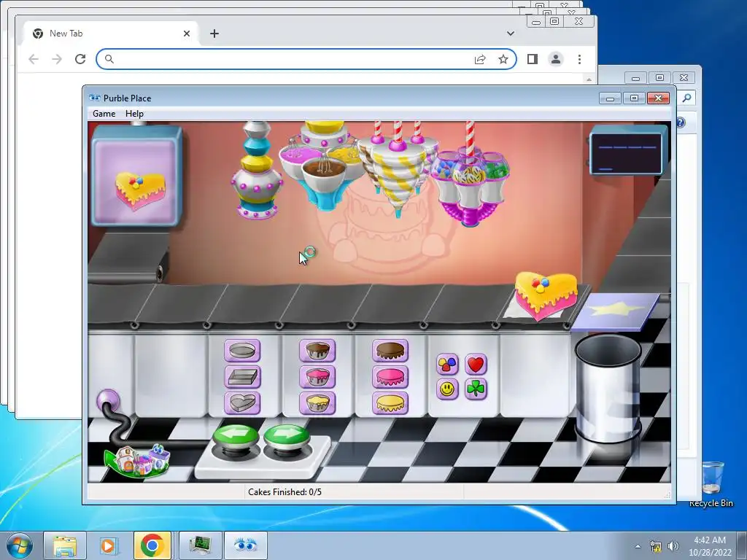This screenshot has width=747, height=560.
Task: Click the candy jars decoration dispenser
Action: (469, 174)
